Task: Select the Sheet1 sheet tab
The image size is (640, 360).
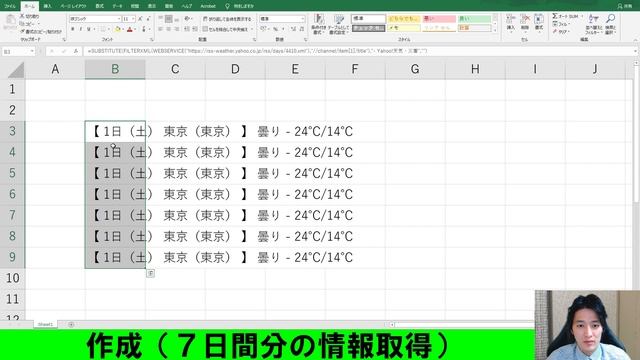Action: coord(45,324)
